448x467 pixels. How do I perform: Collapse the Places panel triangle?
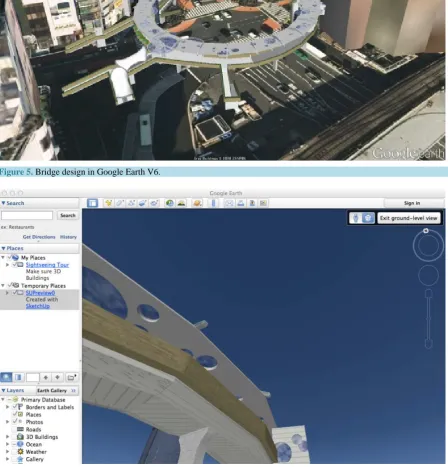click(3, 248)
